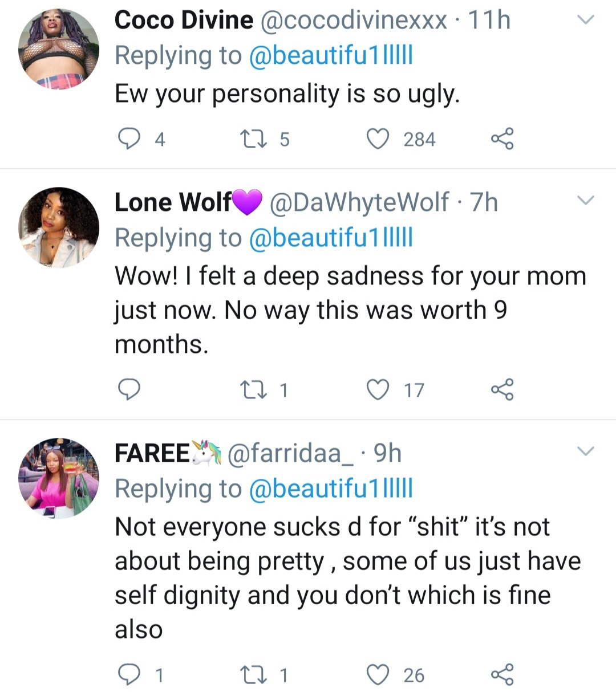Like Lone Wolf's sadness tweet
Viewport: 616px width, 692px height.
click(x=378, y=389)
